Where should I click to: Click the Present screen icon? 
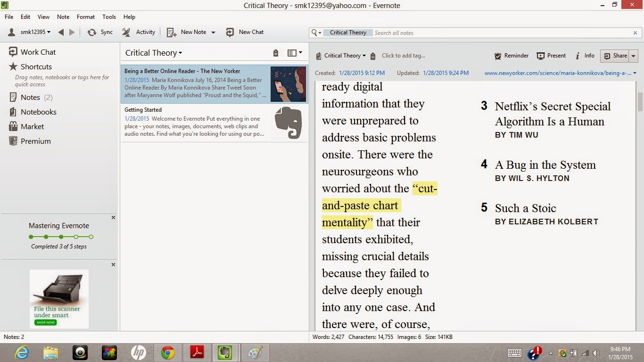(x=541, y=56)
